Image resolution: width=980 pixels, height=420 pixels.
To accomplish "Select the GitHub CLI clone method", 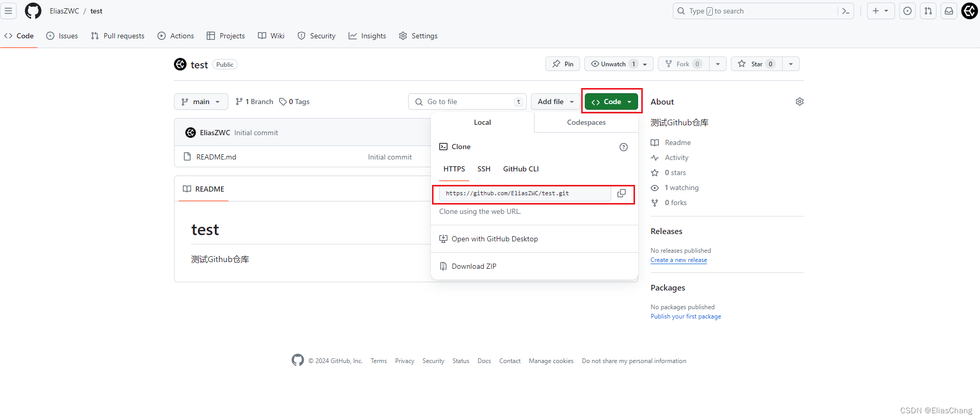I will 521,169.
